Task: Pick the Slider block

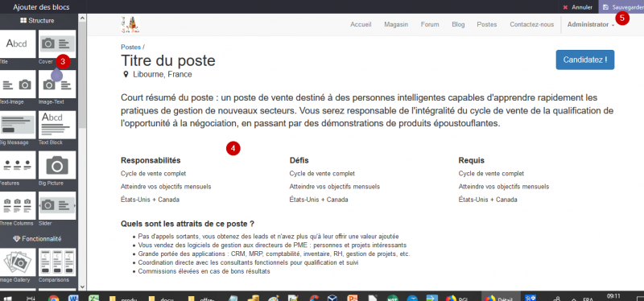Action: (x=57, y=205)
